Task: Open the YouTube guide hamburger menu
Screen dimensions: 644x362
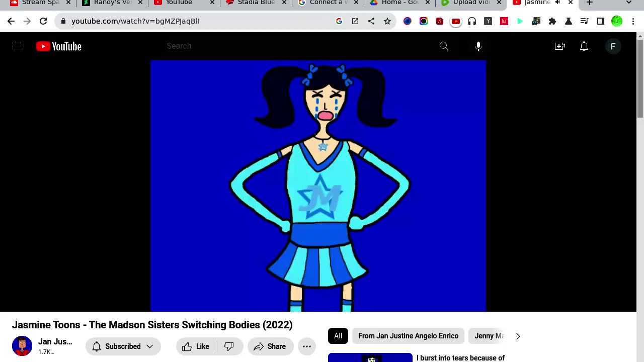Action: click(x=18, y=46)
